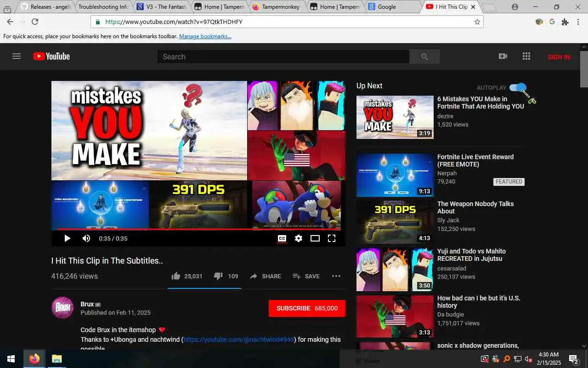Open Yuji and Todo vs Mahito video title
The width and height of the screenshot is (588, 368).
point(471,255)
